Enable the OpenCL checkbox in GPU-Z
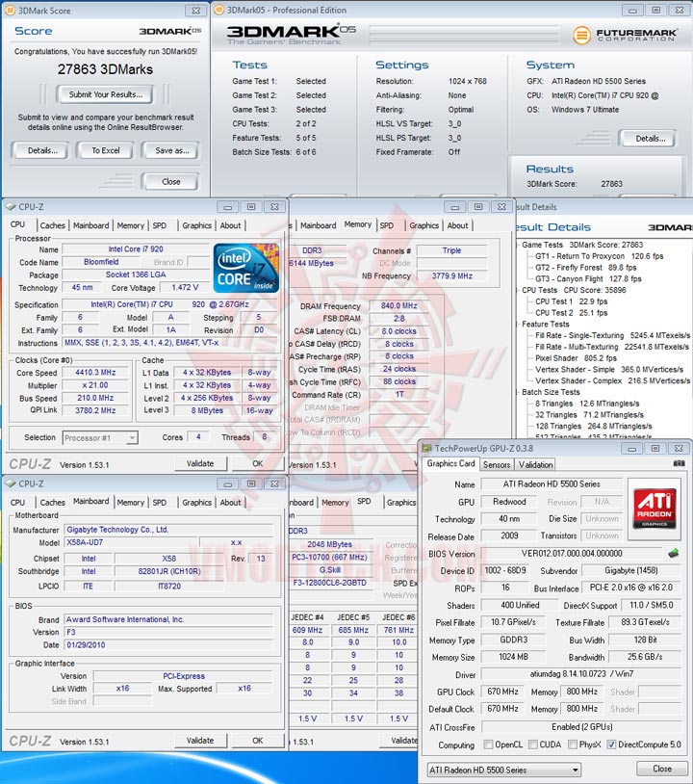The image size is (693, 784). [488, 745]
